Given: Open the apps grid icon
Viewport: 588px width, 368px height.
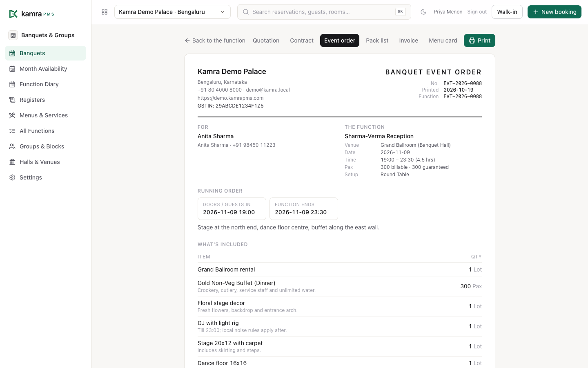Looking at the screenshot, I should (x=105, y=12).
